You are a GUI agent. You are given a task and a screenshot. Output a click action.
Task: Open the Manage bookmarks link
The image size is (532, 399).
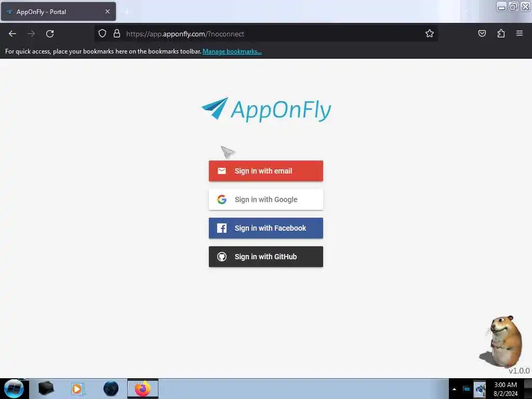click(x=232, y=51)
